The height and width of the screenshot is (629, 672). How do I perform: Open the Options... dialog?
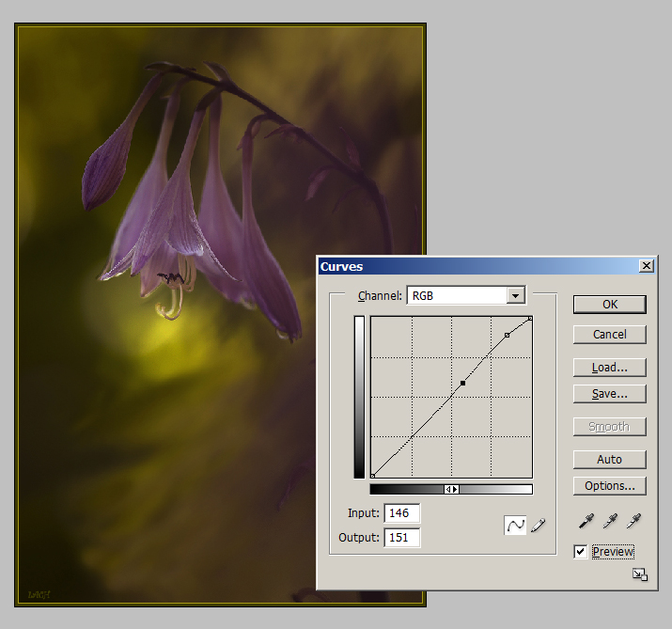pyautogui.click(x=609, y=486)
